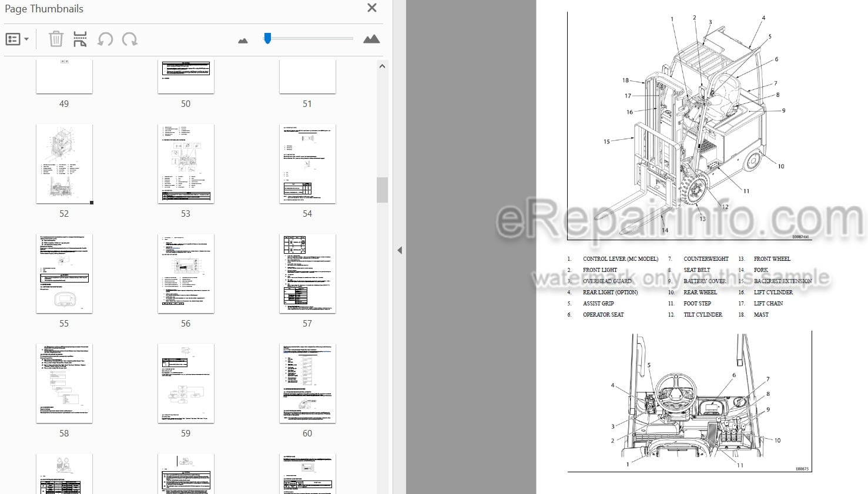Click 'CONTROL LEVER (MC MODEL)' legend text
Image resolution: width=868 pixels, height=494 pixels.
tap(620, 259)
